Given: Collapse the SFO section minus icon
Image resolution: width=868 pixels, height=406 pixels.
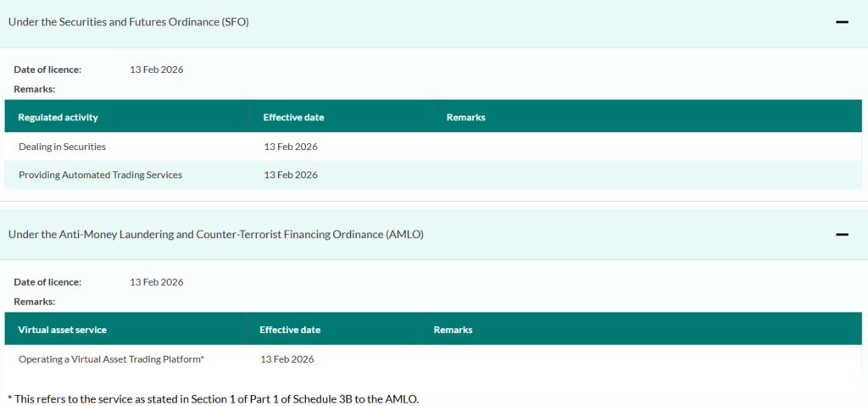Looking at the screenshot, I should pyautogui.click(x=842, y=23).
